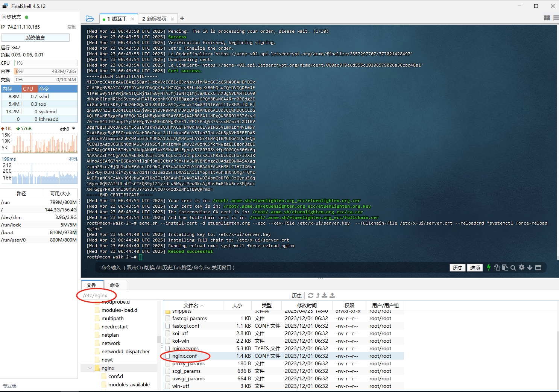Sort file list by 类型 column

[267, 305]
